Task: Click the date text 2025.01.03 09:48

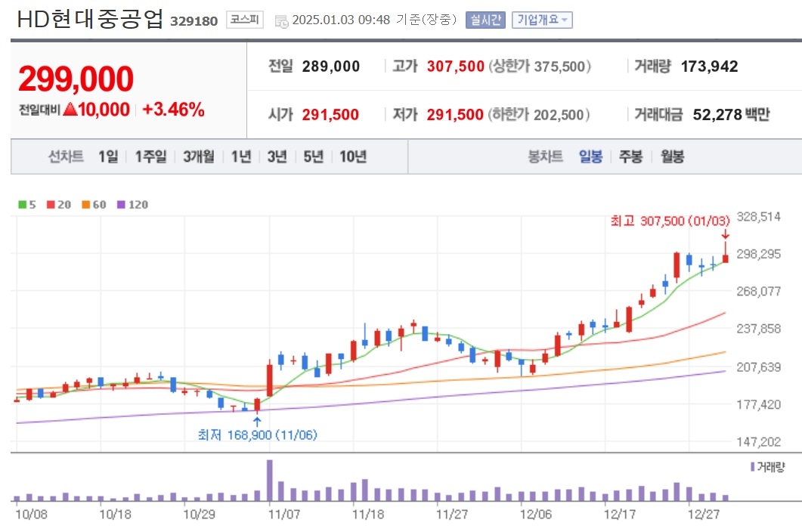Action: [341, 20]
